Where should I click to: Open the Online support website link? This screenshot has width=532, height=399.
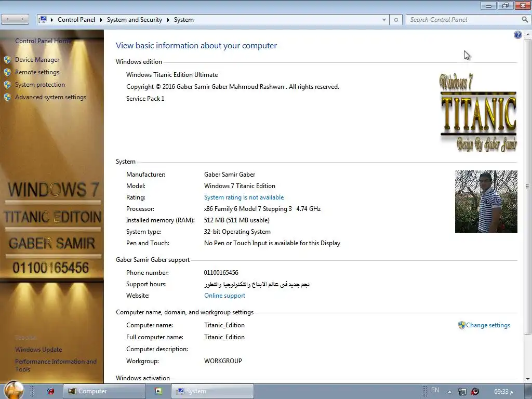click(x=224, y=296)
